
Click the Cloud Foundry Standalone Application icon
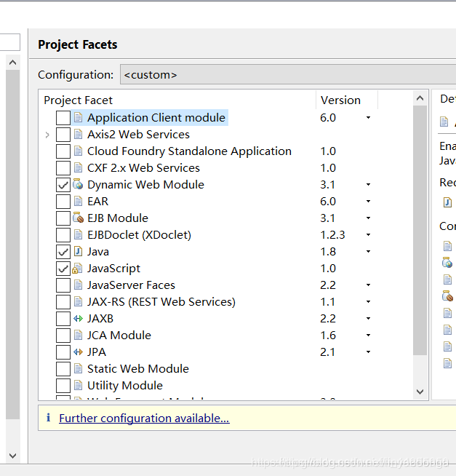point(79,151)
